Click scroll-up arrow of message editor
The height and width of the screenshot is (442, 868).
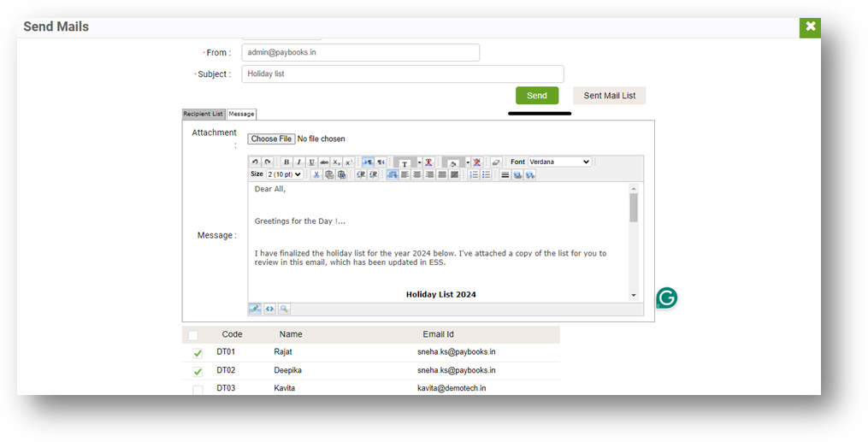(634, 189)
